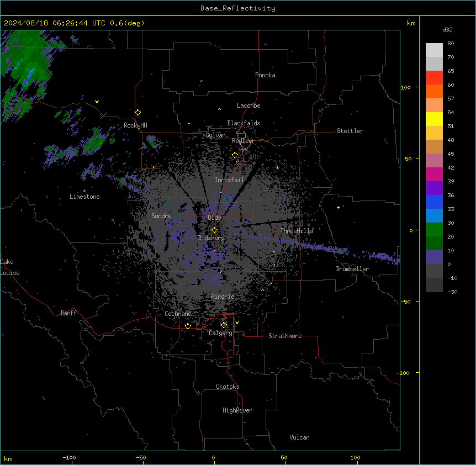Click the Ponoka city label
This screenshot has width=476, height=465.
[x=265, y=75]
